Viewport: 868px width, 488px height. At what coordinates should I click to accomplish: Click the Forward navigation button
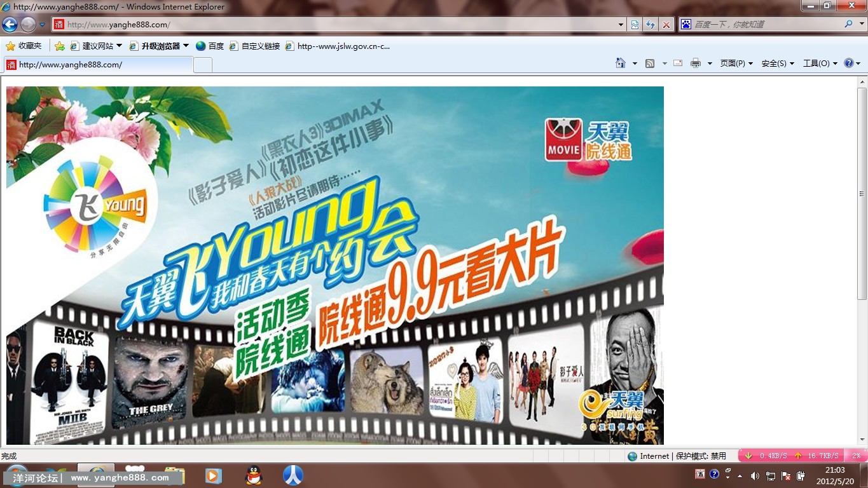click(28, 25)
